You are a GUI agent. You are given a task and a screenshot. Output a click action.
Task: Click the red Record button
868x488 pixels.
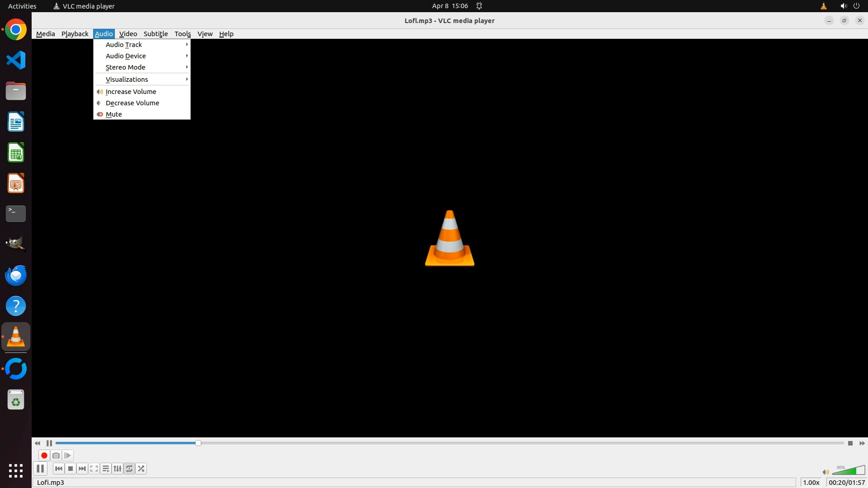pyautogui.click(x=44, y=455)
